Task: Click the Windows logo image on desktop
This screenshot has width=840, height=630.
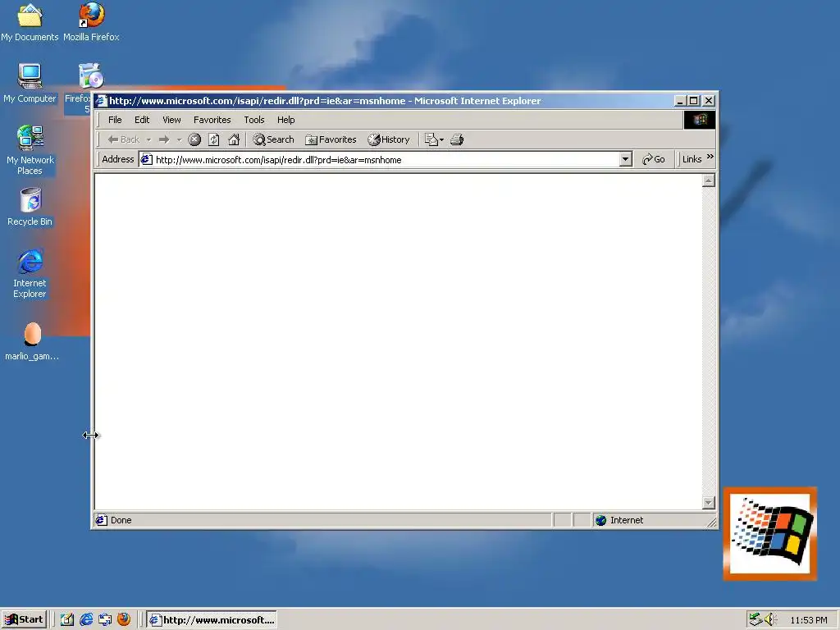Action: 770,533
